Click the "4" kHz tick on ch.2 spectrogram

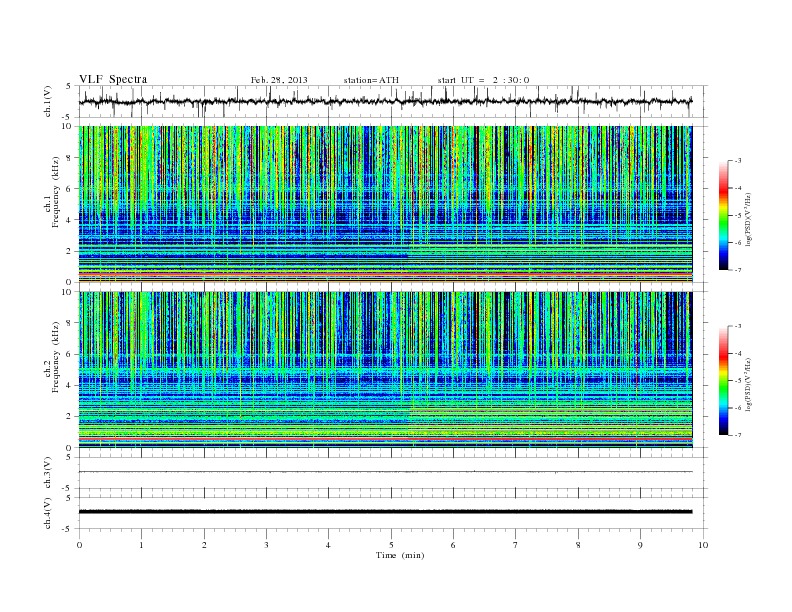pos(69,385)
